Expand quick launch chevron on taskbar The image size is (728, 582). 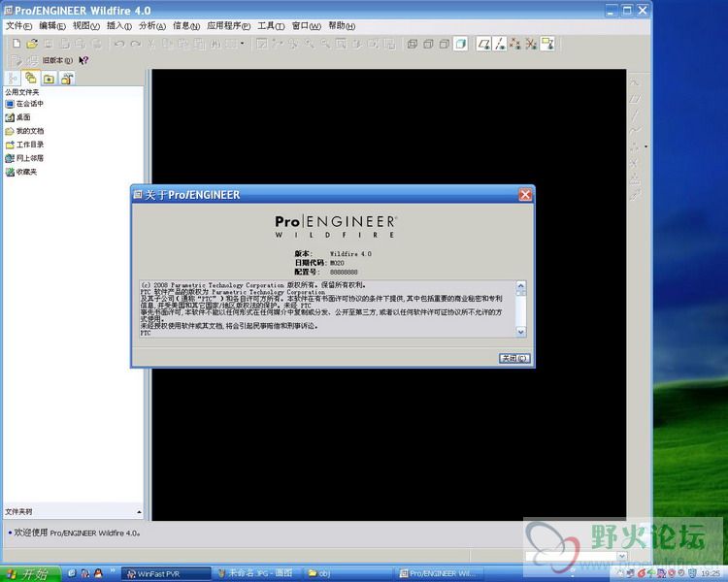(112, 571)
